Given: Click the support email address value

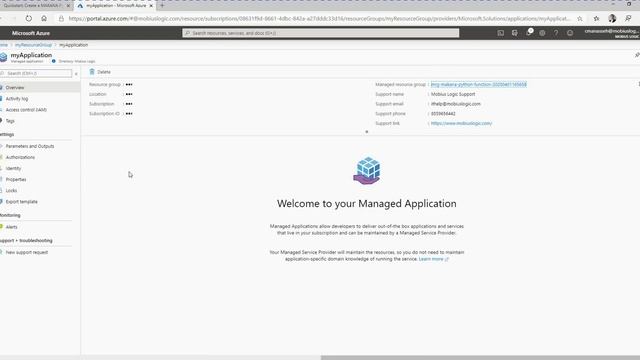Looking at the screenshot, I should [456, 104].
